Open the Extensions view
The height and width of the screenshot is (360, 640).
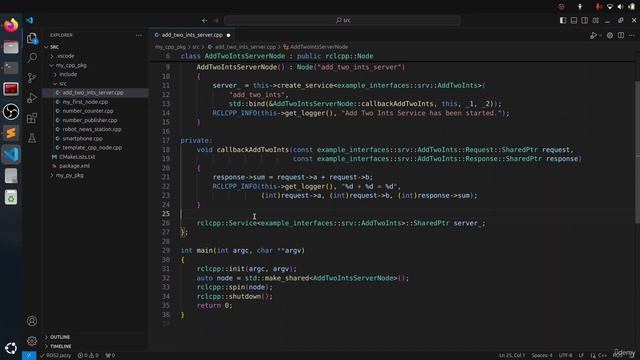tap(32, 118)
